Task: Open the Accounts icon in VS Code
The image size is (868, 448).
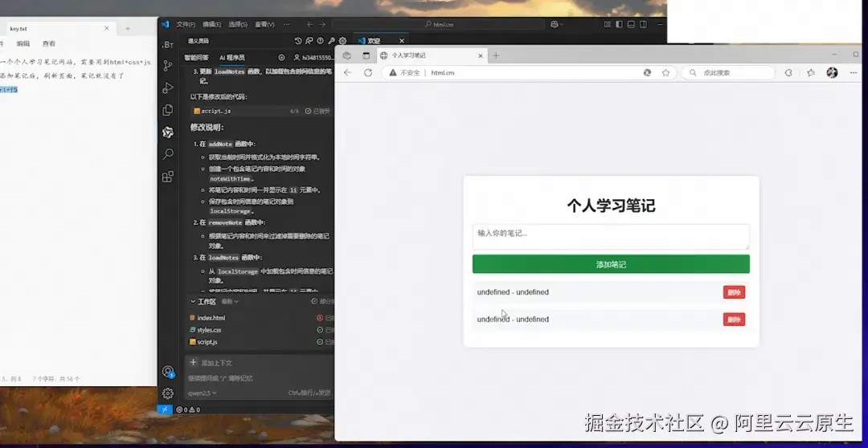Action: 168,372
